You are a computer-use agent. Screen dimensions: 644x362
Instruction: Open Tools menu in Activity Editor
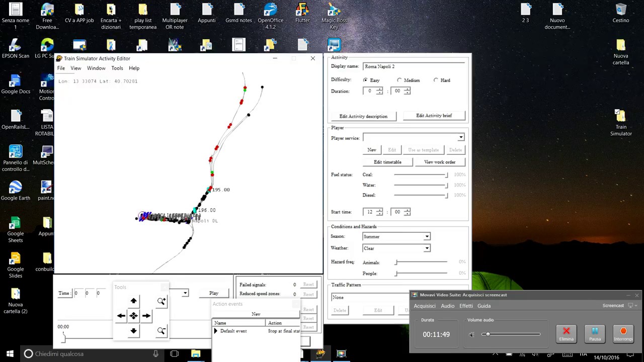click(117, 68)
